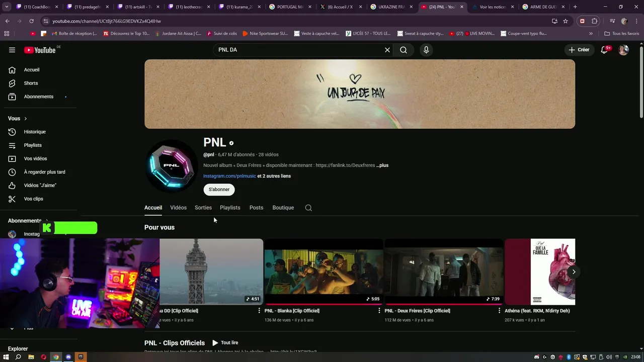Click the Créer button
Screen dimensions: 644x362
click(579, 50)
